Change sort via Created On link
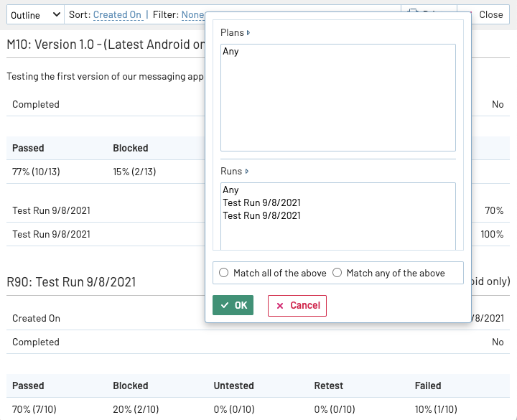Viewport: 517px width, 420px height. pyautogui.click(x=117, y=14)
